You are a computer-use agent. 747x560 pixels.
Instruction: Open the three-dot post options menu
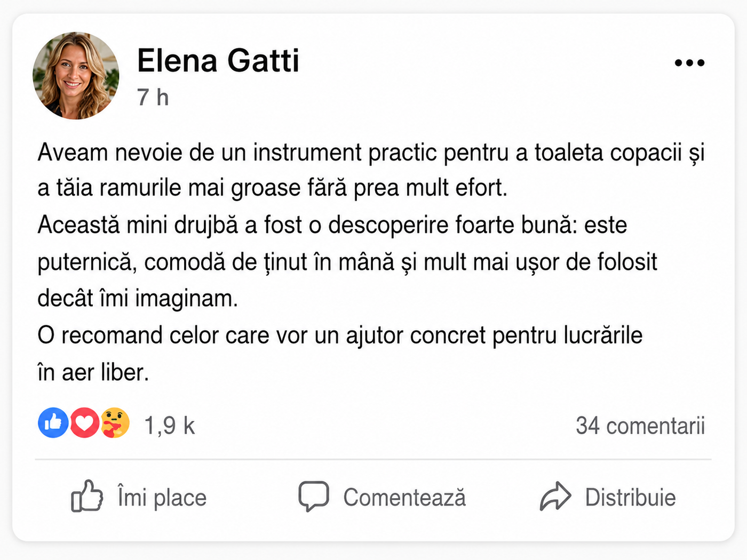click(689, 63)
